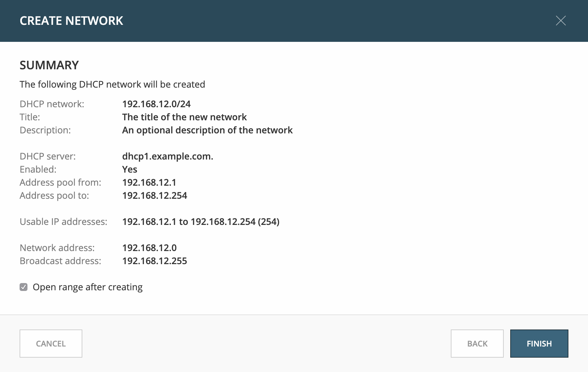
Task: Cancel the network creation
Action: pos(51,343)
